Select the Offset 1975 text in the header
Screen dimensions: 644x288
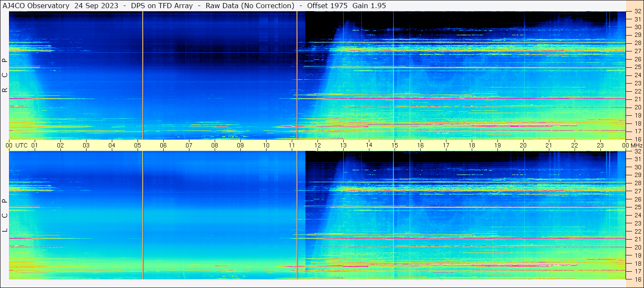327,6
